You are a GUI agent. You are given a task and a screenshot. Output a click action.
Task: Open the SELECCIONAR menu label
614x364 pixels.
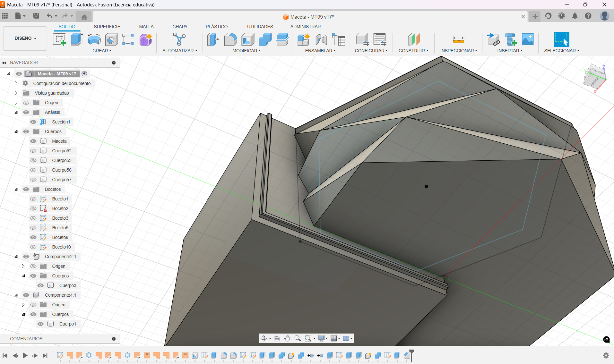(x=562, y=51)
